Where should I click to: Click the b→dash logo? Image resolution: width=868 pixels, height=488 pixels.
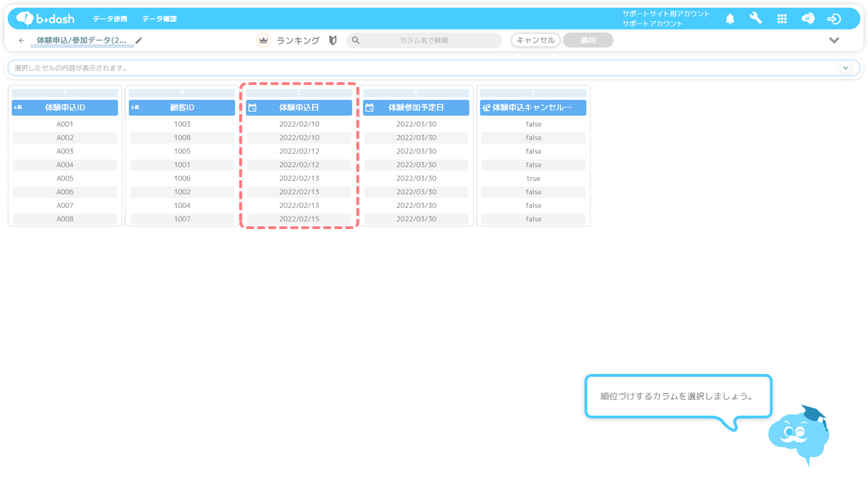(x=45, y=18)
